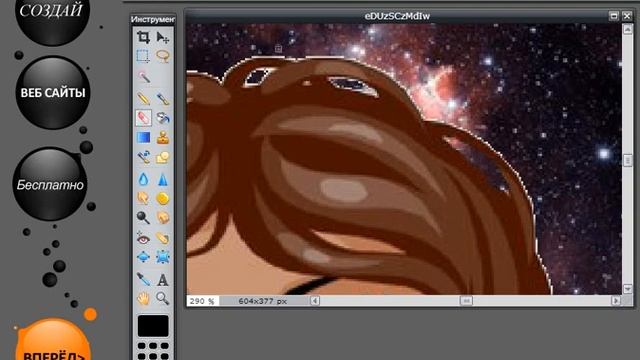Select the Burn hand tool

163,218
